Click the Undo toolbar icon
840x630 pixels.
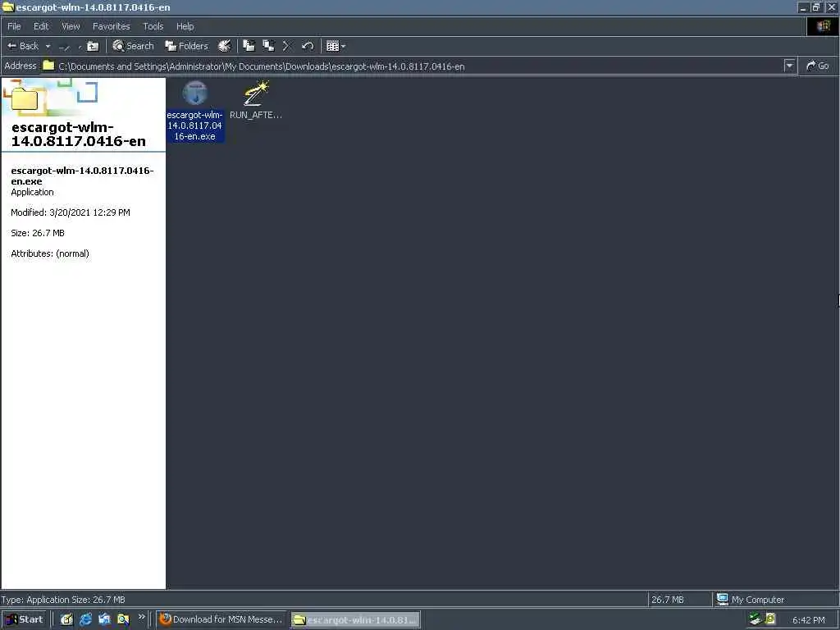(x=308, y=46)
